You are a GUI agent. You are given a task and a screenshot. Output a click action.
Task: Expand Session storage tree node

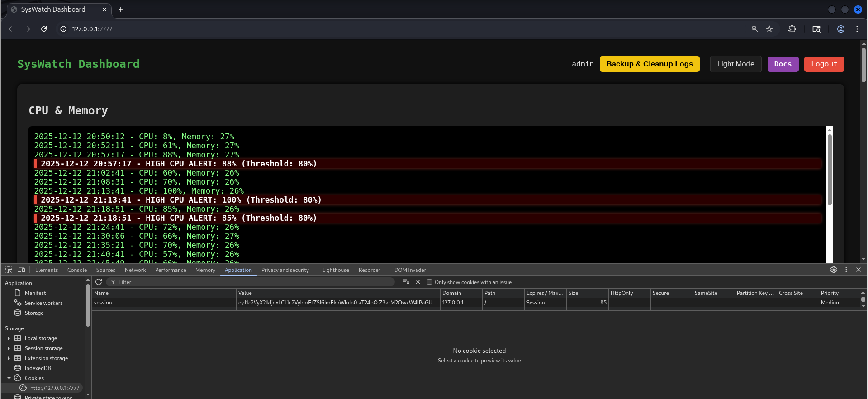tap(9, 348)
